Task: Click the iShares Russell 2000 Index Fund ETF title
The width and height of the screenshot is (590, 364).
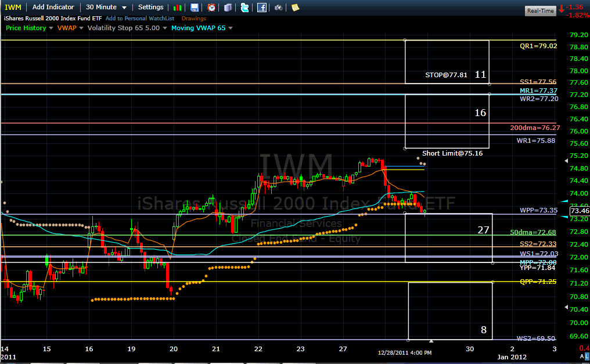Action: click(x=53, y=19)
